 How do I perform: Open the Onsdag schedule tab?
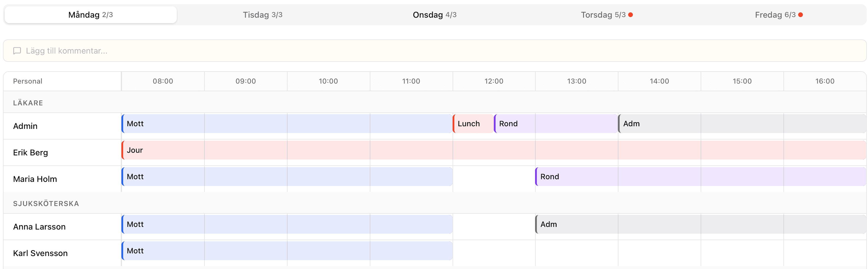tap(435, 14)
